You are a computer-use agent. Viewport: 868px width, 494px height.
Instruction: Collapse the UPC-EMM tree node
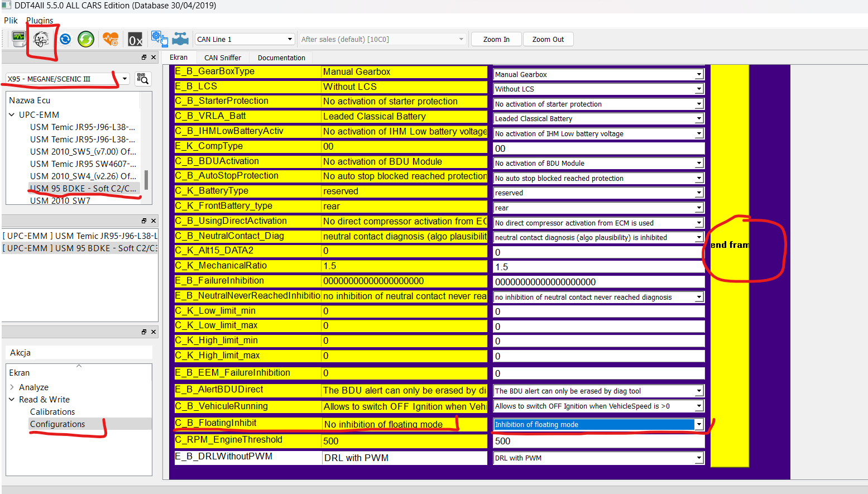[12, 115]
